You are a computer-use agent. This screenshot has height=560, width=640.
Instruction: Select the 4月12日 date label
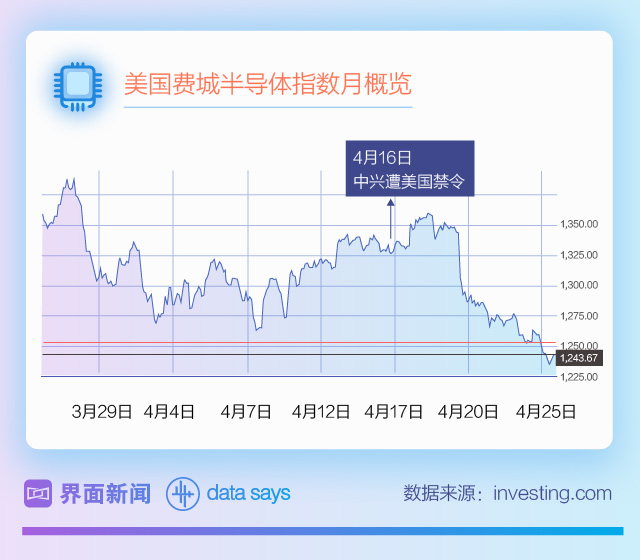(321, 411)
